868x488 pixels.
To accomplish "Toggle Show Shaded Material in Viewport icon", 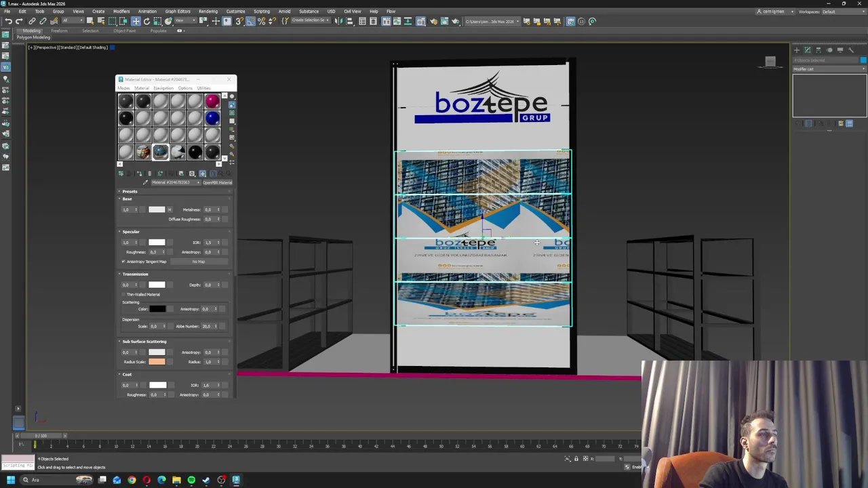I will [202, 174].
